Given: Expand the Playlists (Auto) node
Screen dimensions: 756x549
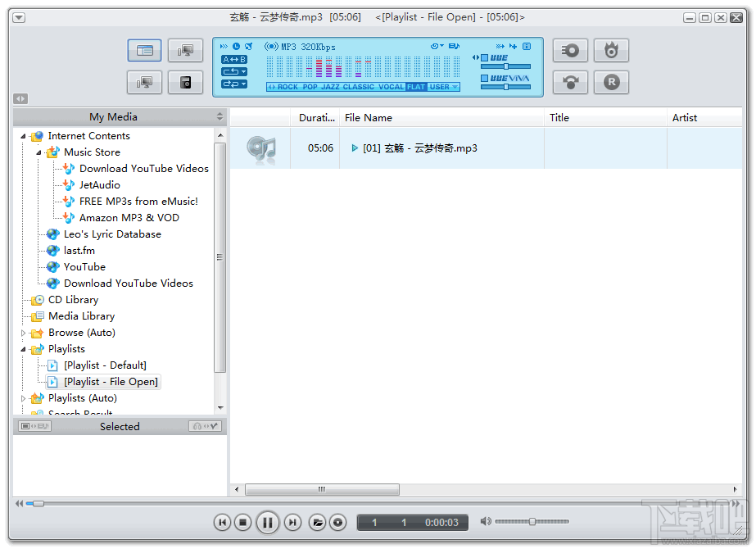Looking at the screenshot, I should (23, 398).
